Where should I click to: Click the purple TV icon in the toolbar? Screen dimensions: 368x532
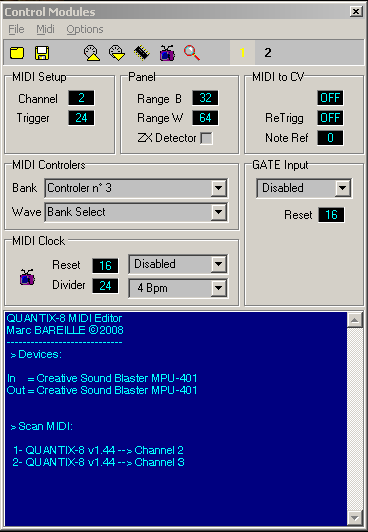pos(167,53)
